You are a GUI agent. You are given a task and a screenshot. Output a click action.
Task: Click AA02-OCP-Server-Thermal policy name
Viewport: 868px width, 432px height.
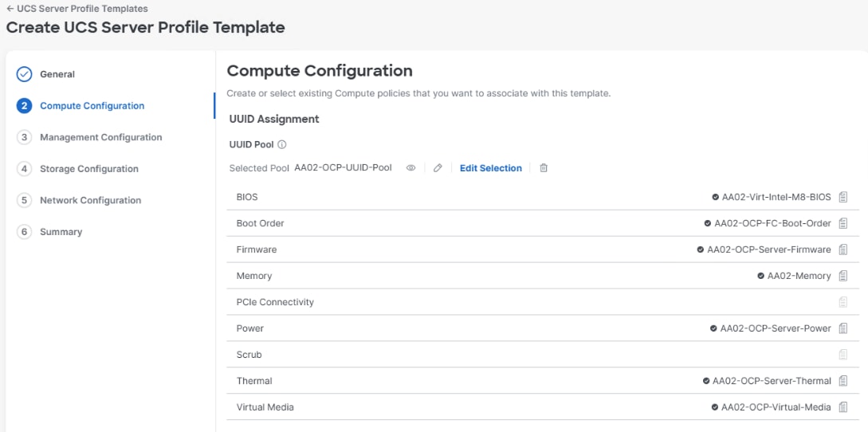(772, 381)
